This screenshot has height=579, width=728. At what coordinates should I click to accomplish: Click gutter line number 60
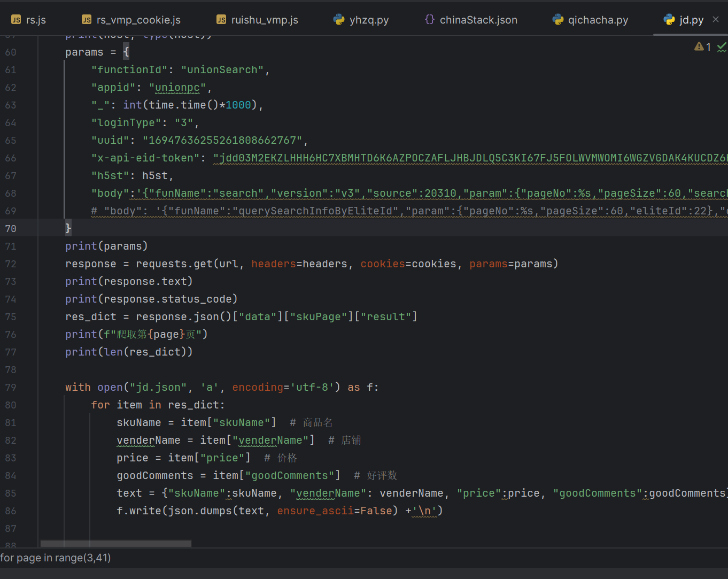point(11,52)
